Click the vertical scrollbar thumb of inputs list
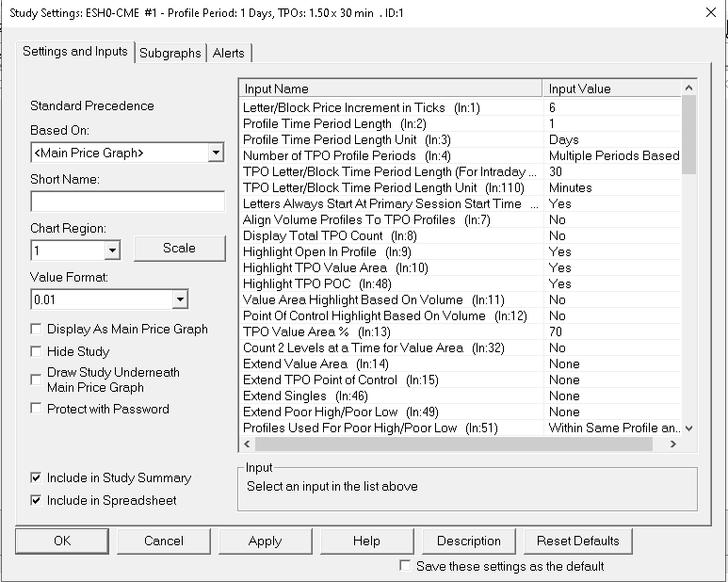 (x=688, y=135)
